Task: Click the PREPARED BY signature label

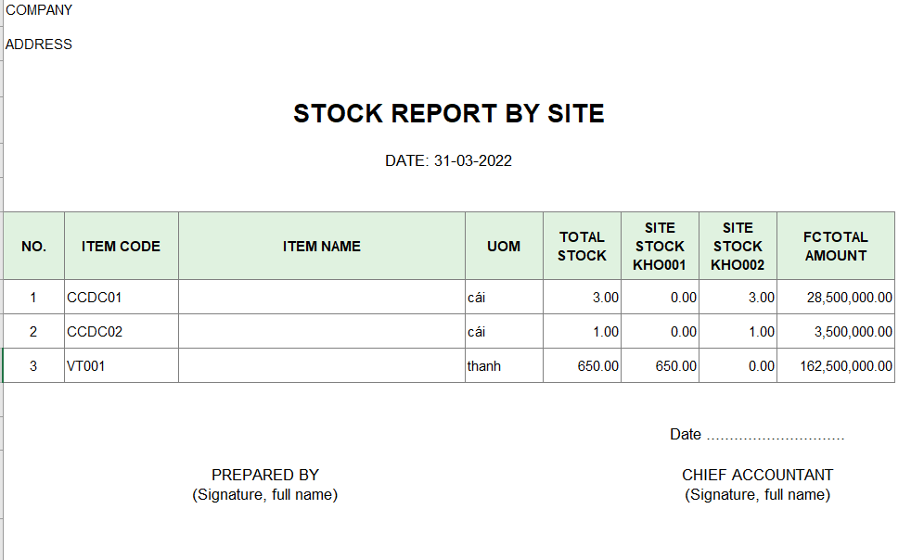Action: [265, 475]
